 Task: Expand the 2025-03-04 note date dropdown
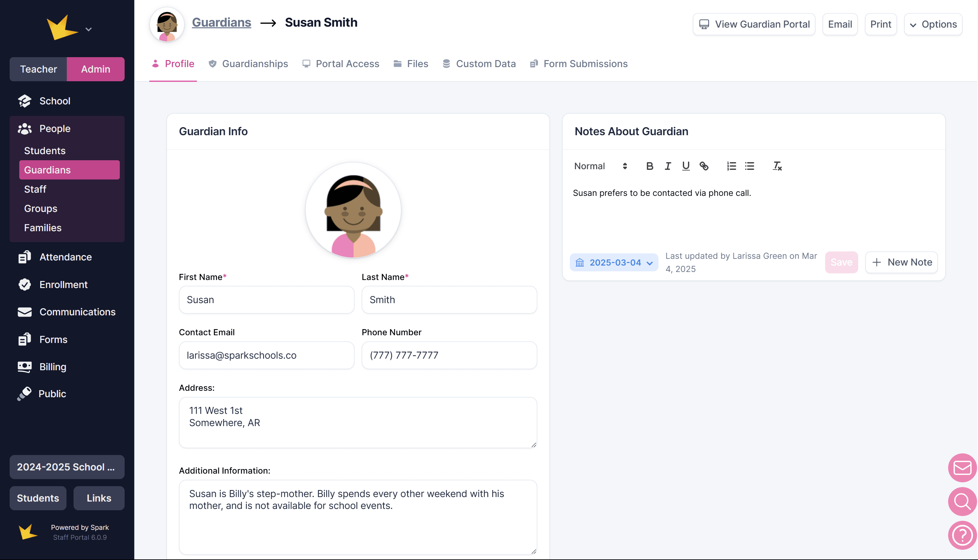(614, 263)
